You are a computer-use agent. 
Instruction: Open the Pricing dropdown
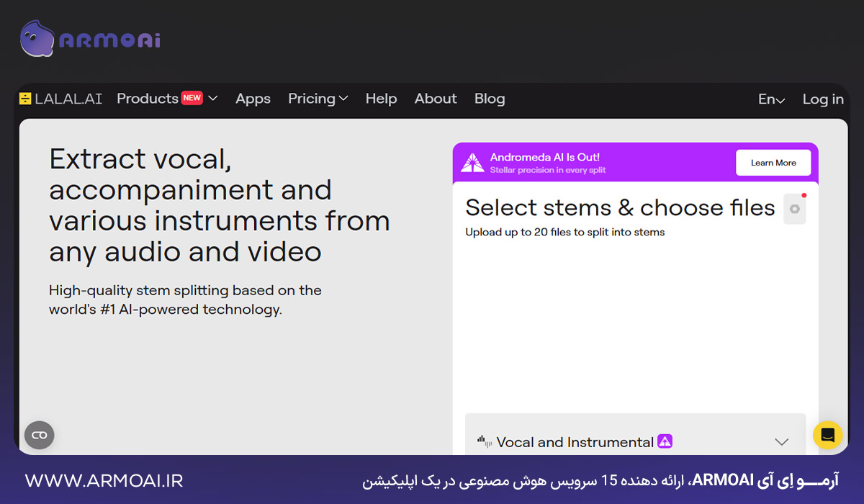318,99
